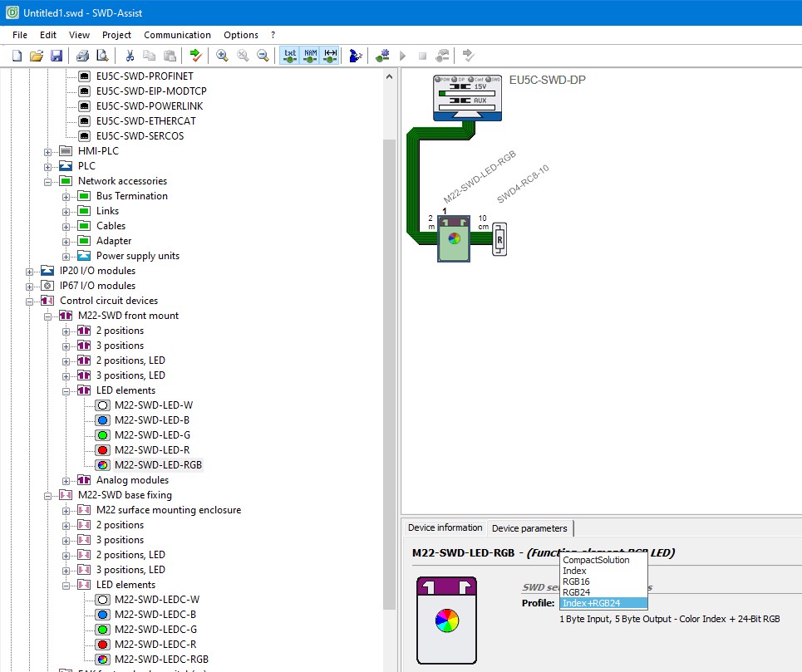Open the File menu
The width and height of the screenshot is (802, 672).
[20, 35]
